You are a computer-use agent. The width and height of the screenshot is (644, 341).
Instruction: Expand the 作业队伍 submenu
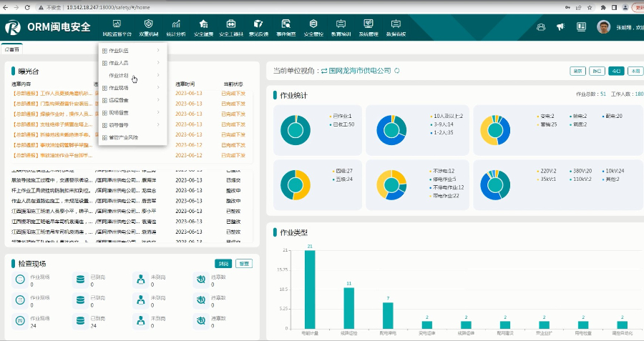click(x=157, y=51)
